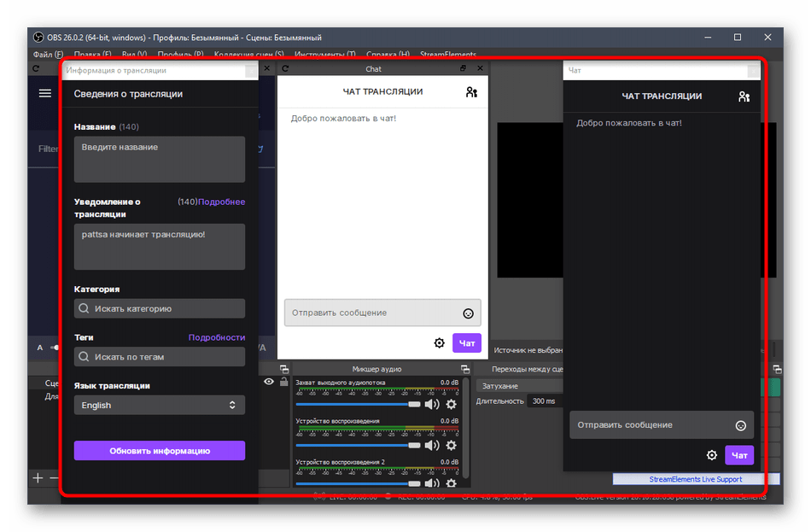Open the emoji picker in the white chat
811x532 pixels.
(x=468, y=313)
